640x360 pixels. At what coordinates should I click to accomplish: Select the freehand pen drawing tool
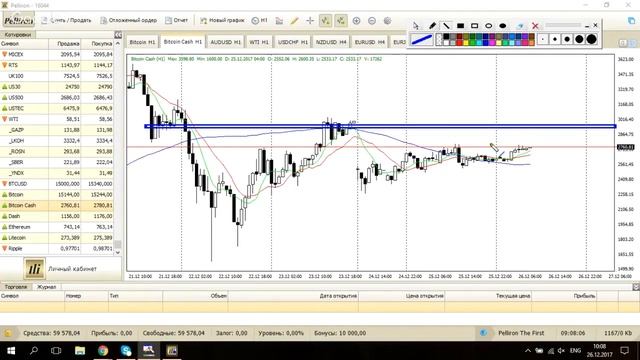click(x=432, y=26)
